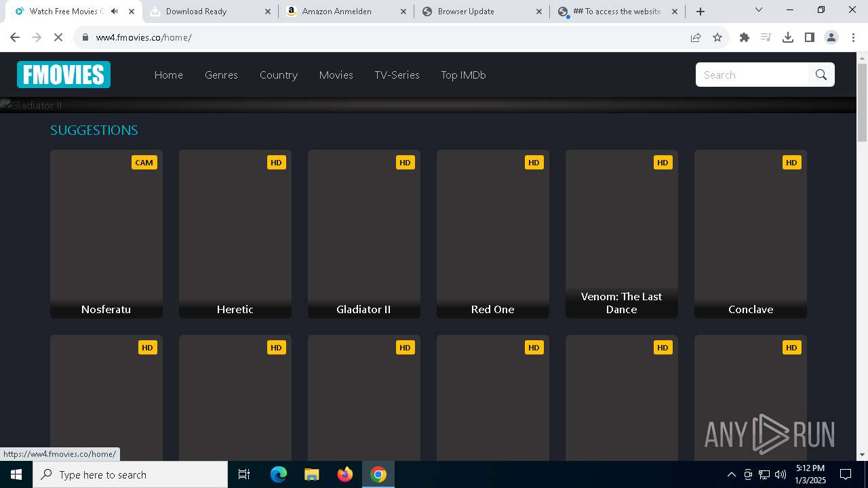Share this page icon
This screenshot has width=868, height=488.
[696, 37]
